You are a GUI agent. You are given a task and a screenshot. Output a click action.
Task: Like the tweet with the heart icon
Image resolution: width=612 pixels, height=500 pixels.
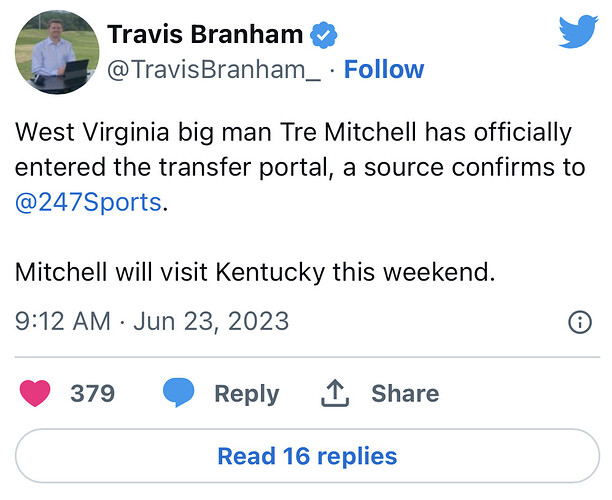click(36, 394)
